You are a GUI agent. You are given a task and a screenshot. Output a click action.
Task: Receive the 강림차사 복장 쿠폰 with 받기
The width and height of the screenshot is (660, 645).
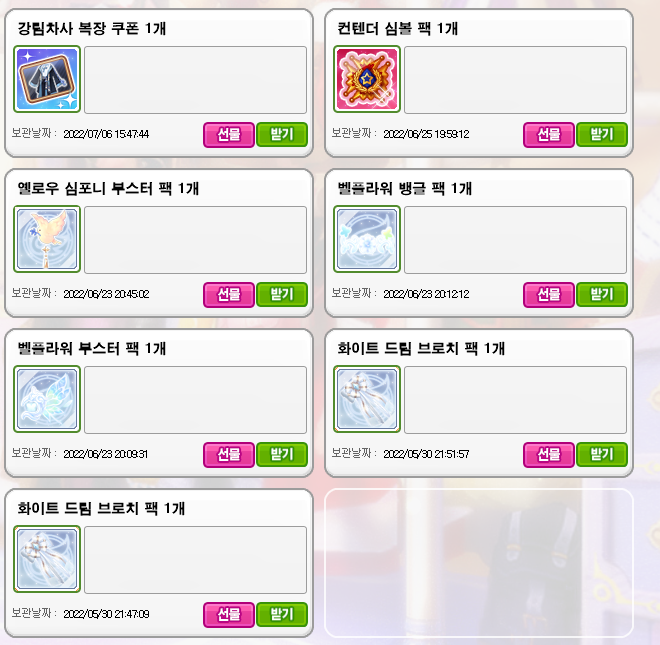coord(282,135)
